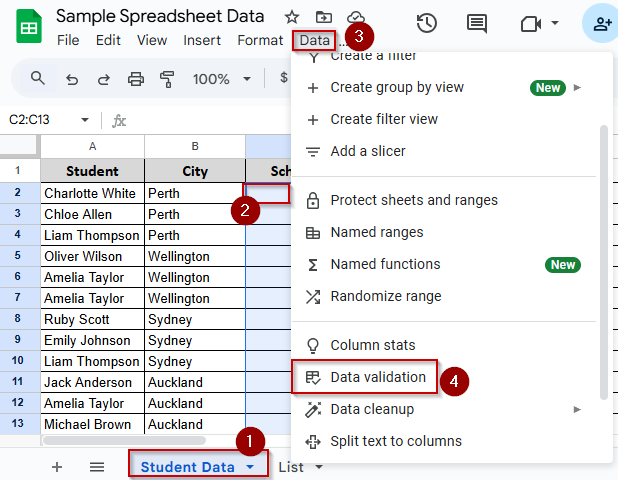Open version history clock icon
This screenshot has width=618, height=480.
click(426, 23)
